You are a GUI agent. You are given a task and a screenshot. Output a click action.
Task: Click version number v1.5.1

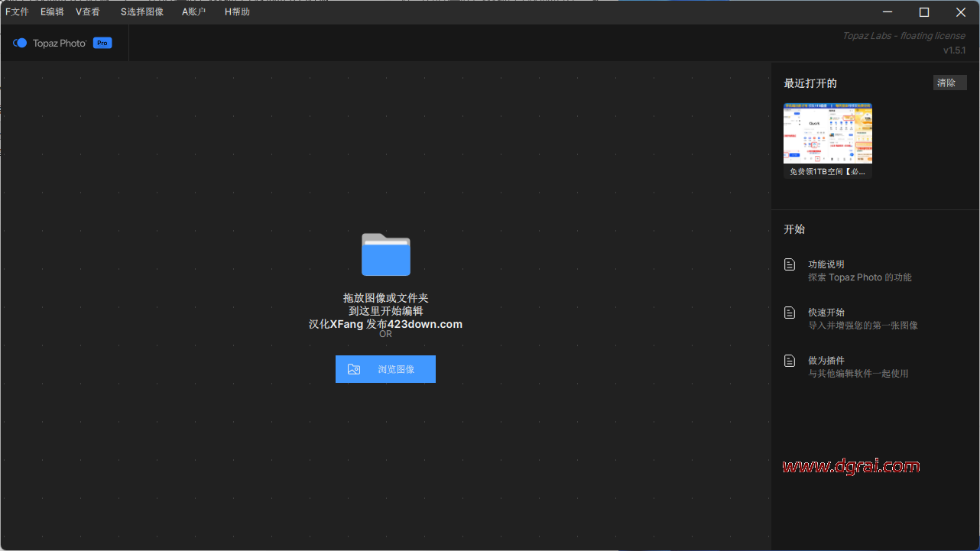(955, 50)
